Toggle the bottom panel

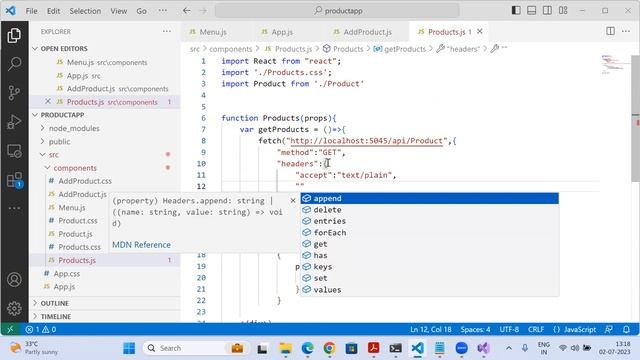531,10
